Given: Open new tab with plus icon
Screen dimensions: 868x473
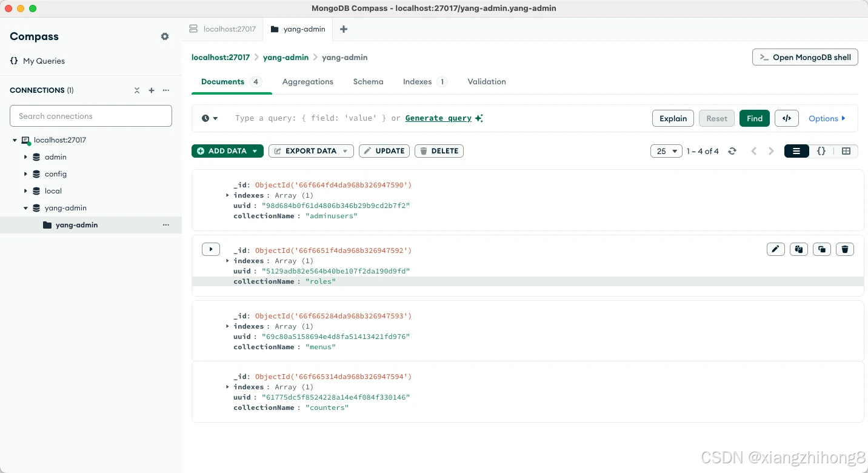Looking at the screenshot, I should pyautogui.click(x=344, y=29).
